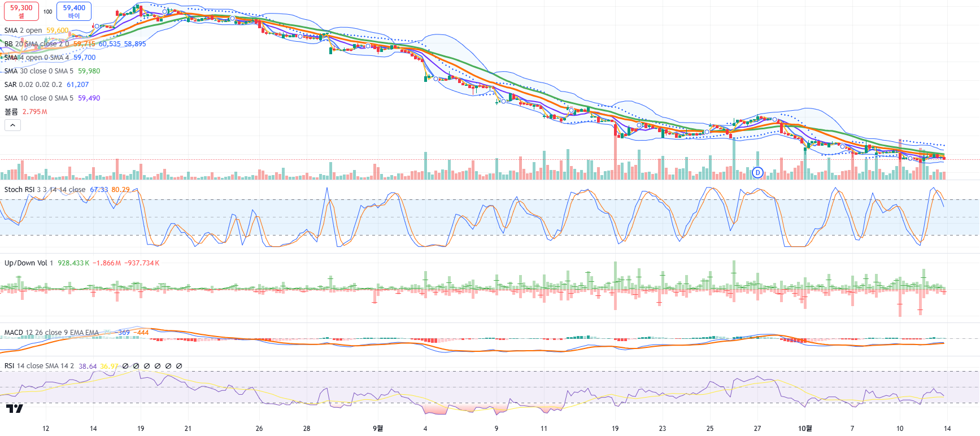Select the SAR 0.02 indicator legend
Screen dimensions: 980x436
click(33, 85)
